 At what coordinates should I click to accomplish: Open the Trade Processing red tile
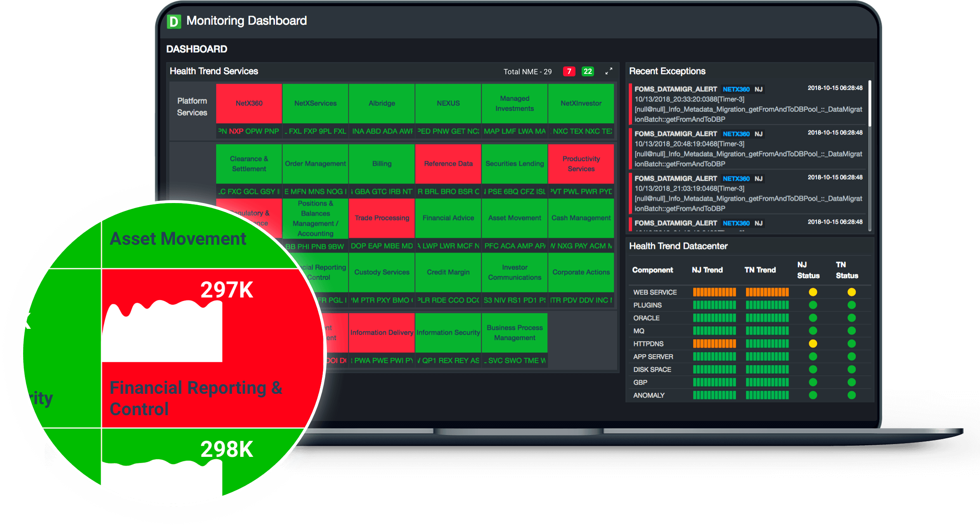381,218
